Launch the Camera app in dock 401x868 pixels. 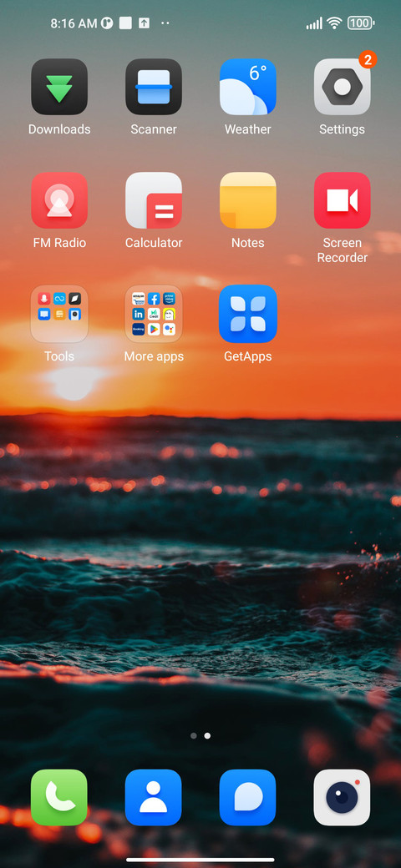342,798
